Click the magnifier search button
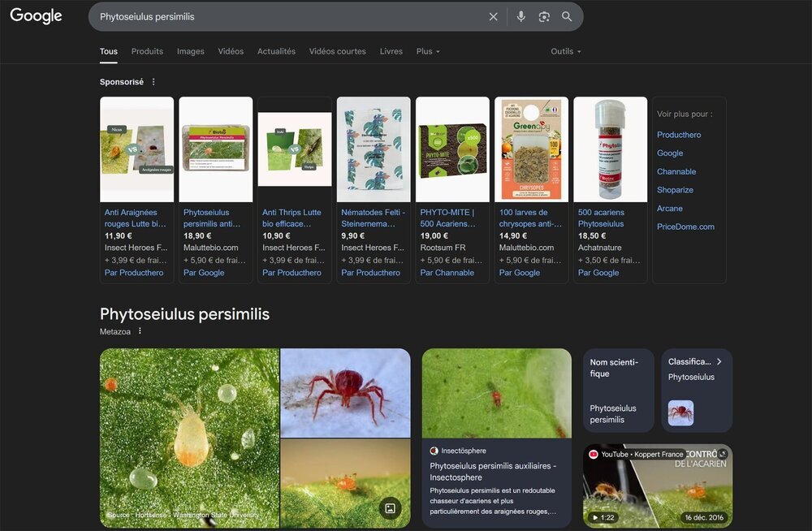The height and width of the screenshot is (531, 812). (x=567, y=16)
